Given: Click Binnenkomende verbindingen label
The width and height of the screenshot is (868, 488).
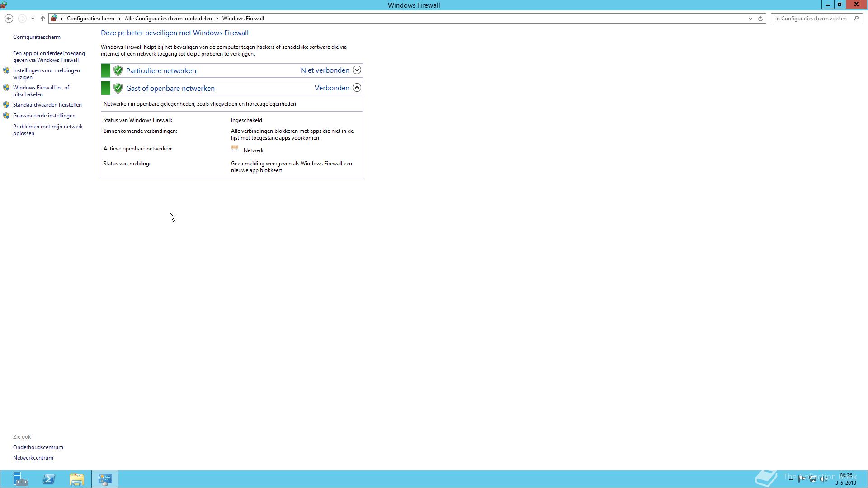Looking at the screenshot, I should click(140, 131).
